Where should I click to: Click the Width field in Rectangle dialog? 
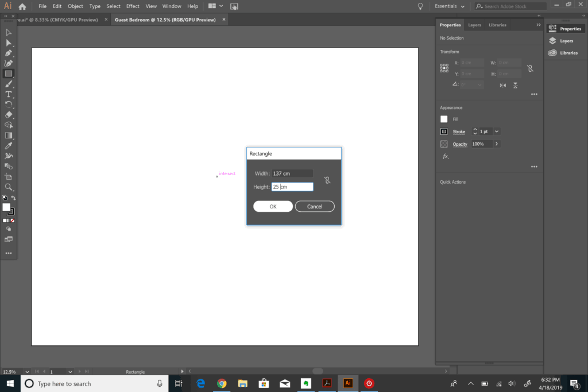tap(292, 173)
